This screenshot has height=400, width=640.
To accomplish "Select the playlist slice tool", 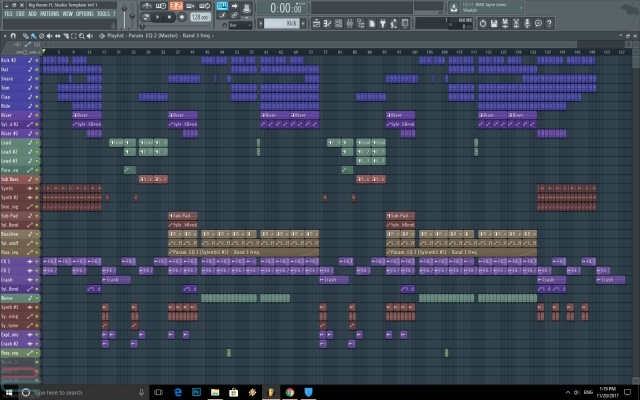I will pos(66,36).
